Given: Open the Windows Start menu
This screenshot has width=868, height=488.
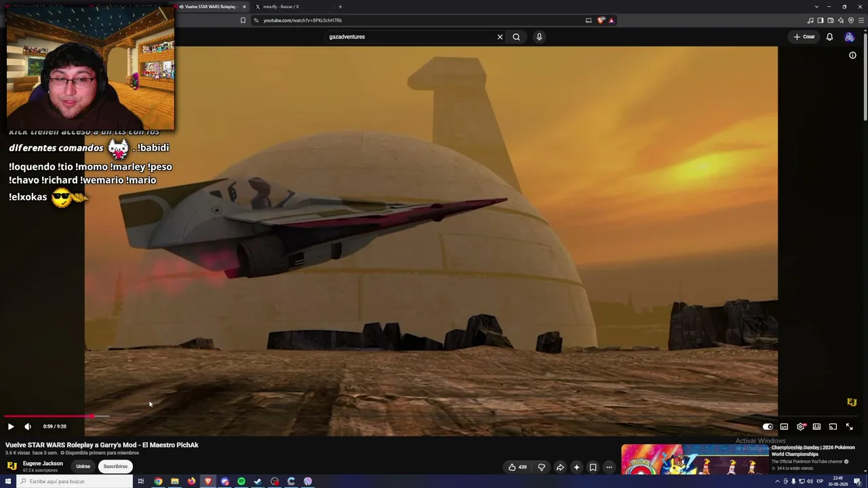Looking at the screenshot, I should [8, 481].
